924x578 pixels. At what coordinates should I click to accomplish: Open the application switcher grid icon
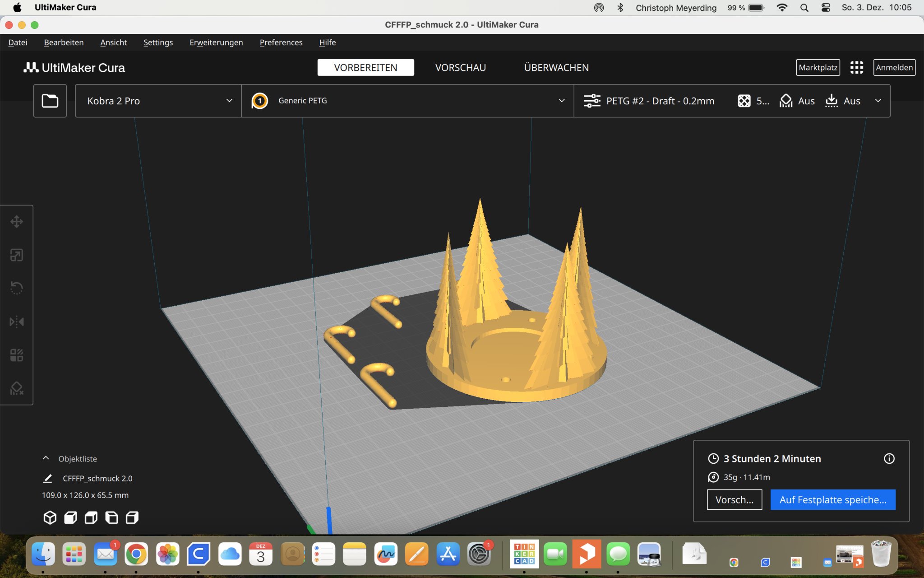(x=856, y=68)
